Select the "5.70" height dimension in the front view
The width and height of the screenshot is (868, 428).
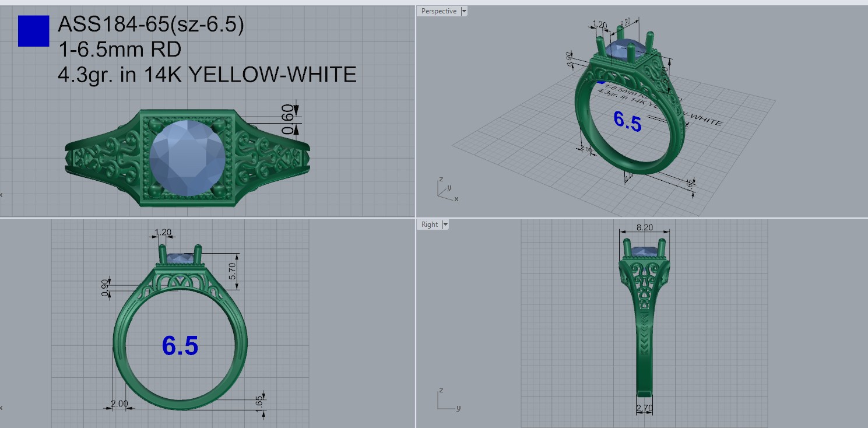point(233,271)
